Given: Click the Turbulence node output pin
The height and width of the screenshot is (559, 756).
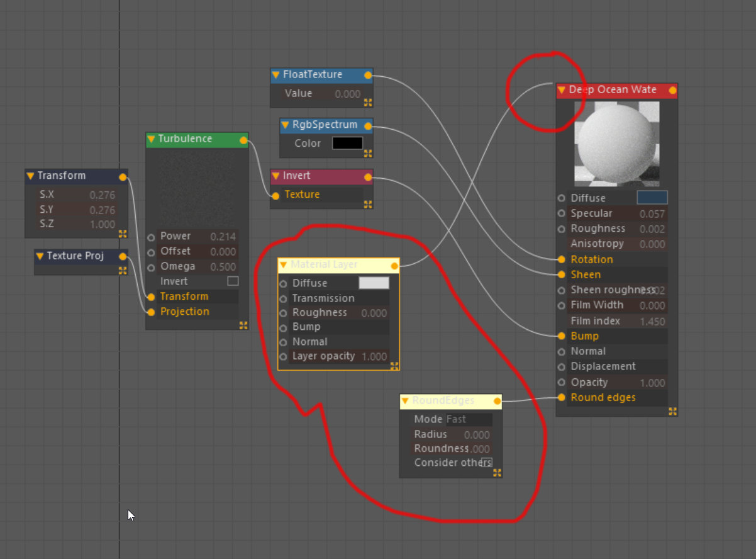Looking at the screenshot, I should pos(243,140).
